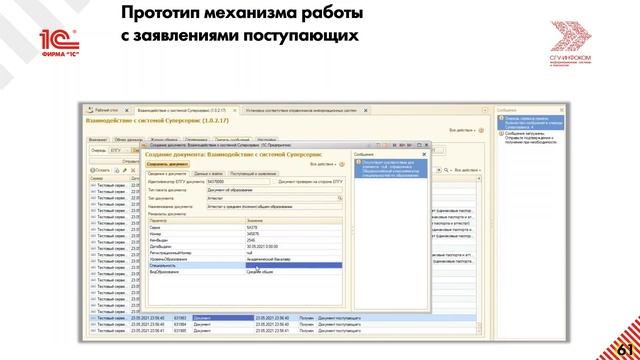Click the 'Академический бакалавр' value cell

[x=293, y=259]
